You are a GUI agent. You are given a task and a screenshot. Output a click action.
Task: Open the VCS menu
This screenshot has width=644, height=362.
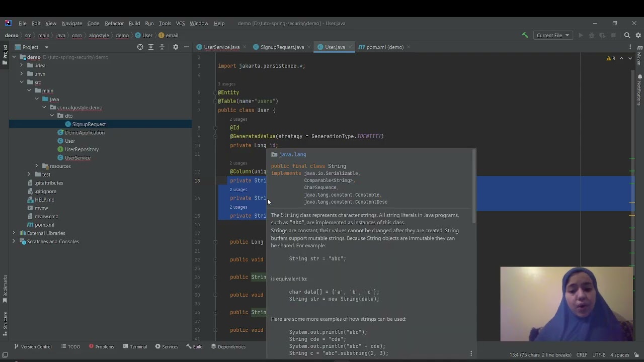click(180, 23)
